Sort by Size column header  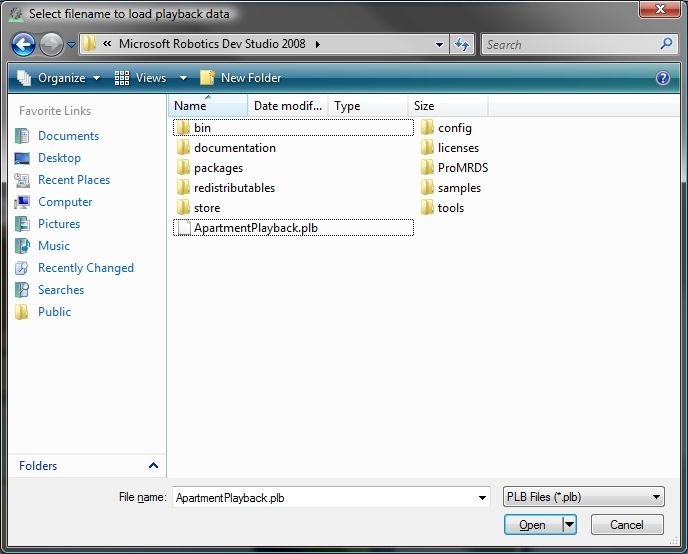(448, 106)
